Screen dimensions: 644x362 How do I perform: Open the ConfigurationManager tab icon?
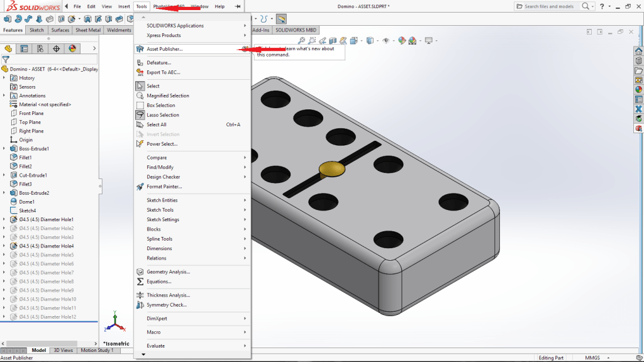40,48
